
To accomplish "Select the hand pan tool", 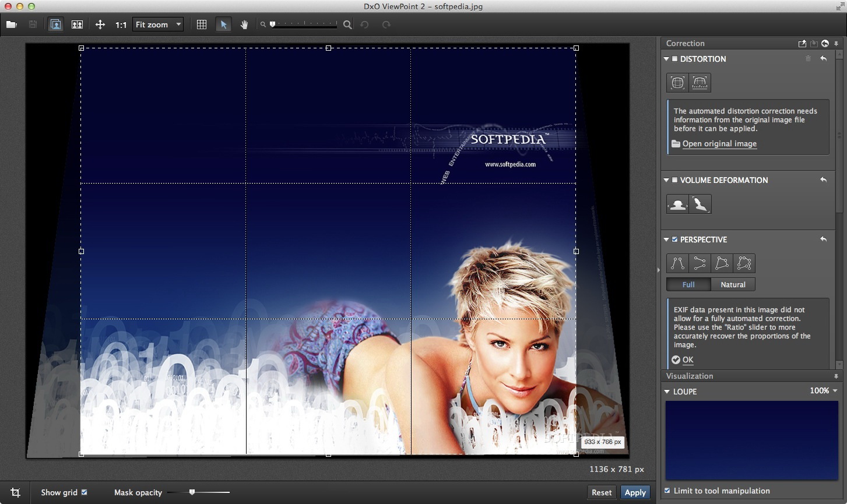I will coord(244,24).
